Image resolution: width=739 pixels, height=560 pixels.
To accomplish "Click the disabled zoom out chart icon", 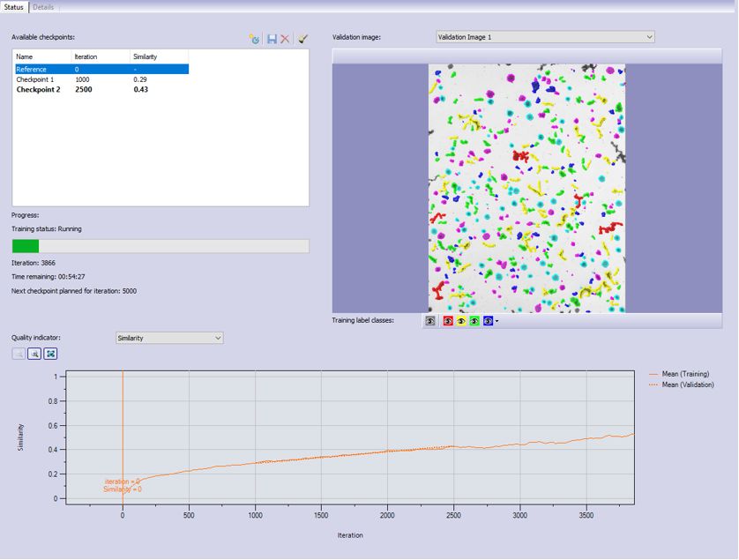I will (x=19, y=354).
